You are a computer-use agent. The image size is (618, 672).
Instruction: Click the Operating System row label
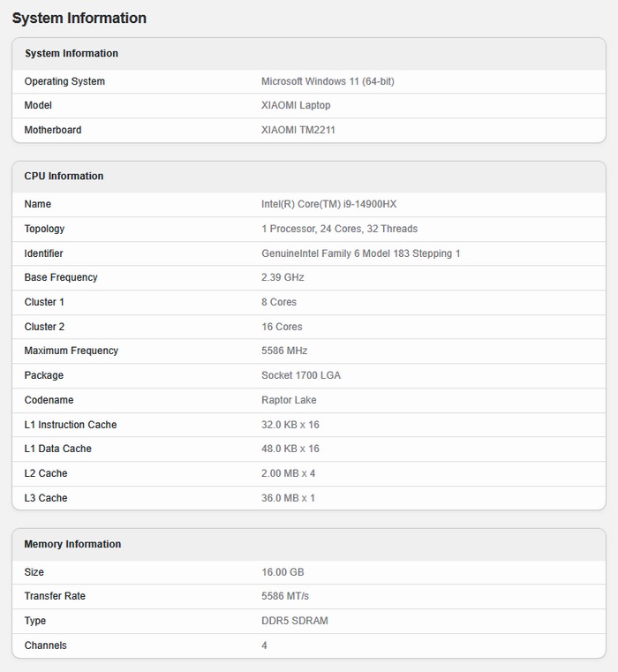click(x=64, y=81)
